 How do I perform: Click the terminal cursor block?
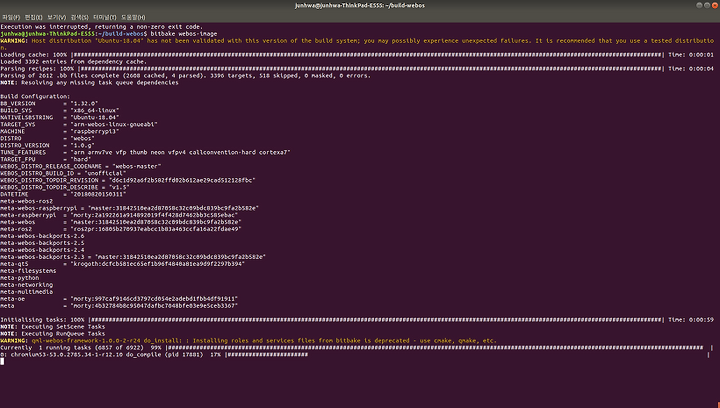coord(2,362)
